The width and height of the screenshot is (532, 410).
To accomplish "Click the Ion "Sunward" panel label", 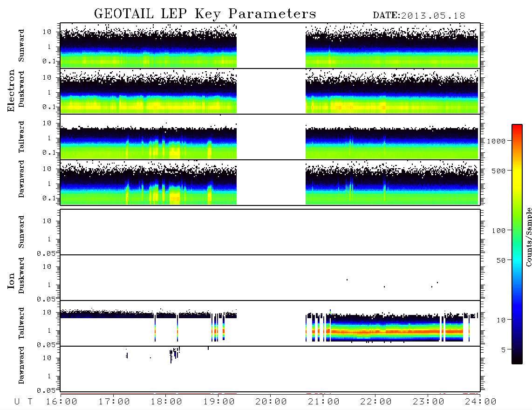I will tap(21, 232).
